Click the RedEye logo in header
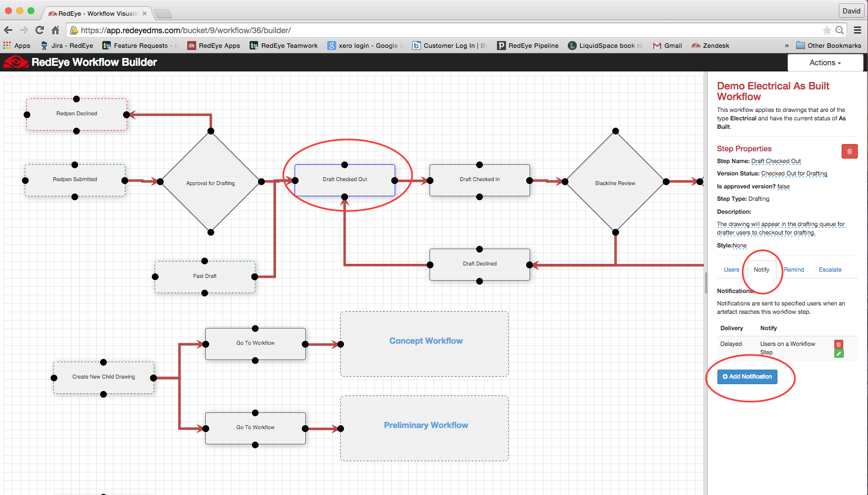The image size is (868, 495). [x=16, y=62]
